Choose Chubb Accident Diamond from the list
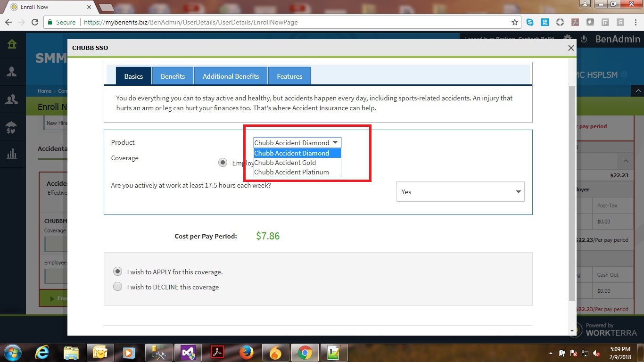 click(x=297, y=153)
